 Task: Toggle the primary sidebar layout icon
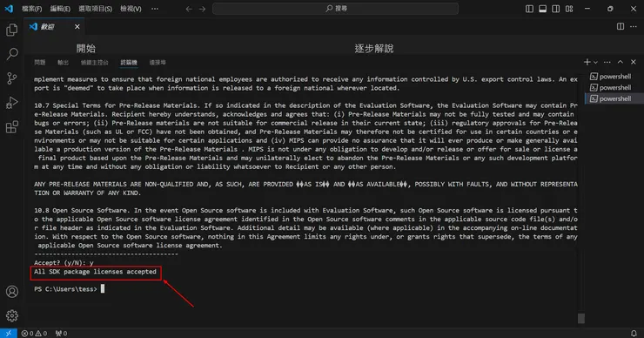pyautogui.click(x=529, y=9)
